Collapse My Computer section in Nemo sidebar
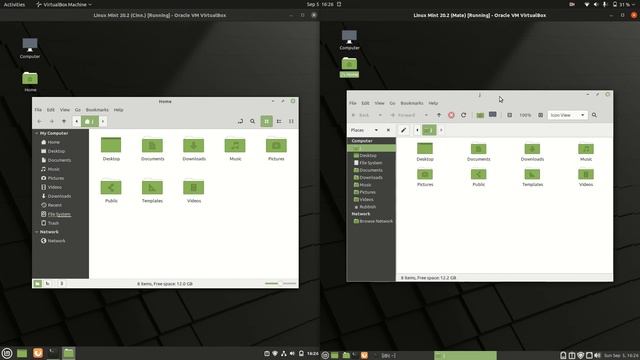This screenshot has height=360, width=640. point(36,133)
